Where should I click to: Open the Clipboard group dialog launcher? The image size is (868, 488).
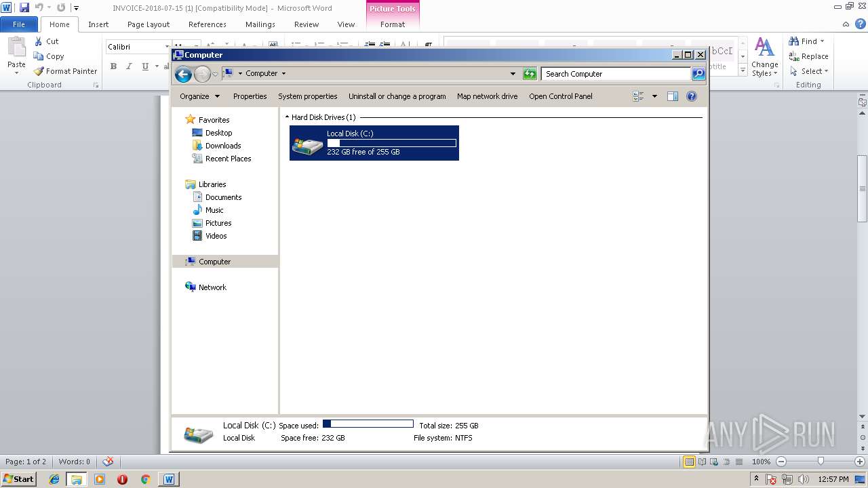[96, 85]
